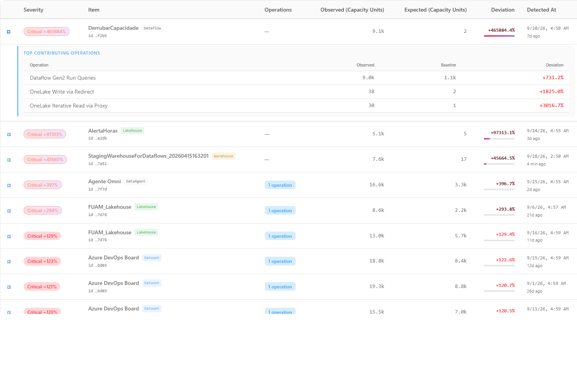Select the OneLake Write via Redirect operation
The height and width of the screenshot is (392, 577).
click(x=62, y=92)
